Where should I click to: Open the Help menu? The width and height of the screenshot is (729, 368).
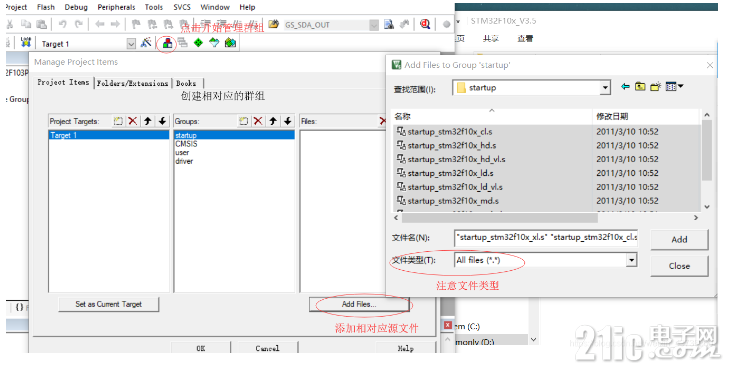247,7
